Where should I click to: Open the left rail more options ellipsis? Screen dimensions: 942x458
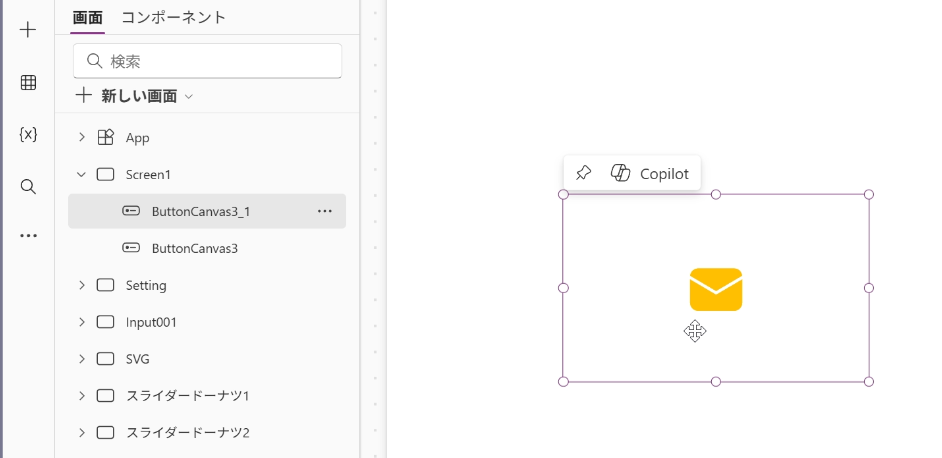point(28,236)
